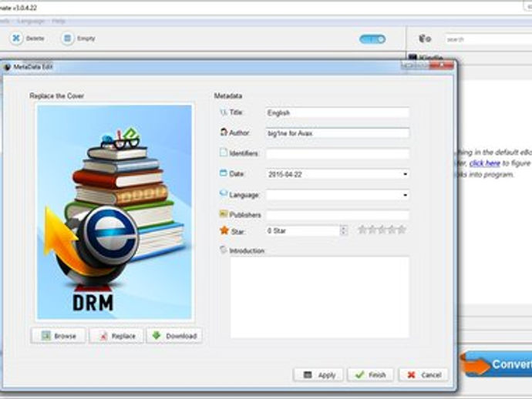Click the Browse cover button
The width and height of the screenshot is (532, 399).
pos(58,336)
